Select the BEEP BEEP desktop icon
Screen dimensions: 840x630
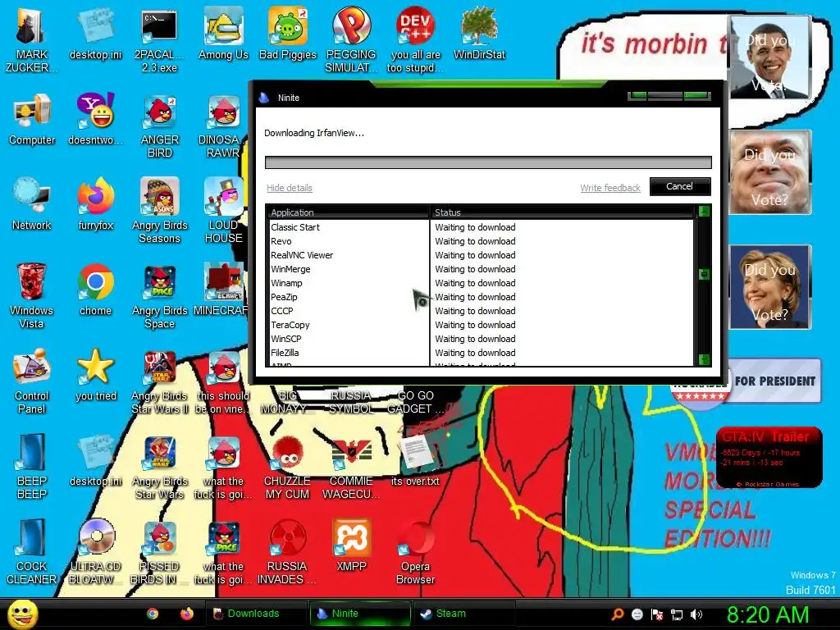coord(32,466)
